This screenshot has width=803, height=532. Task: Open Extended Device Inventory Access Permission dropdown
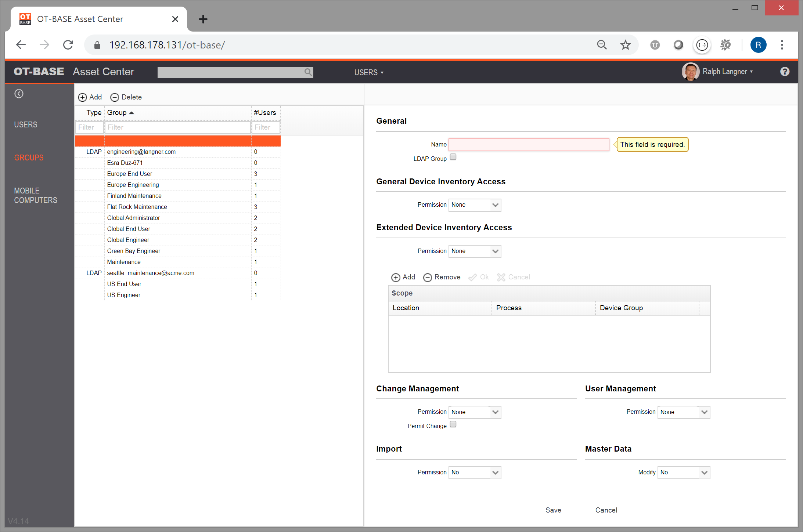coord(475,251)
